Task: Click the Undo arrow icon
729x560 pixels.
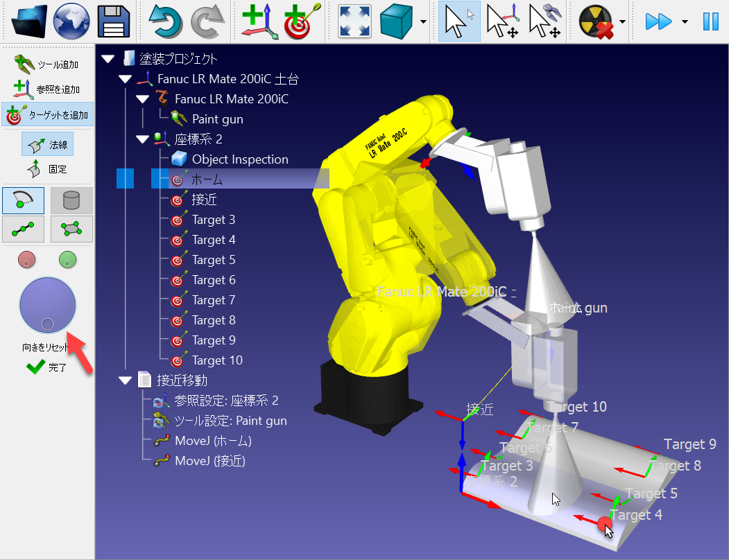Action: click(x=165, y=21)
